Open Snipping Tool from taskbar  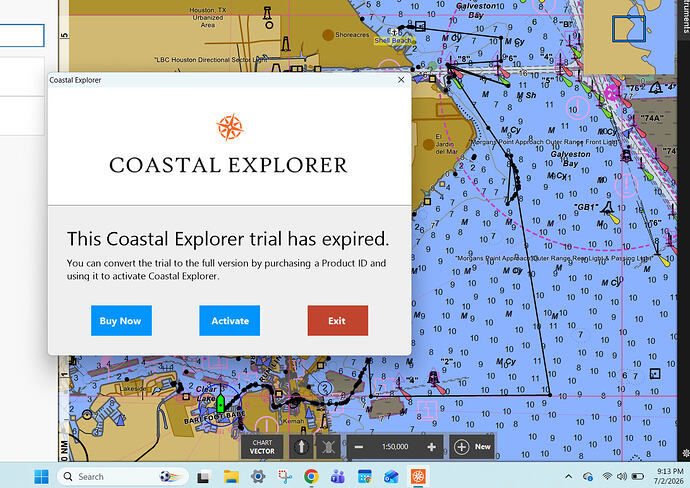coord(285,477)
